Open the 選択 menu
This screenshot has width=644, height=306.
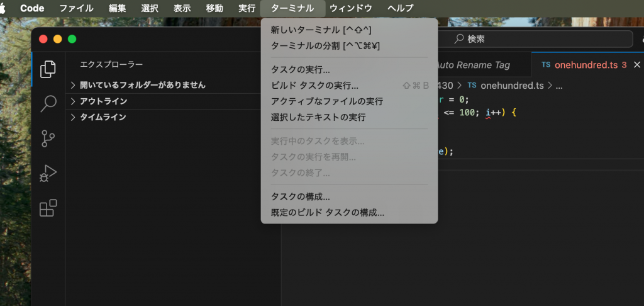150,8
